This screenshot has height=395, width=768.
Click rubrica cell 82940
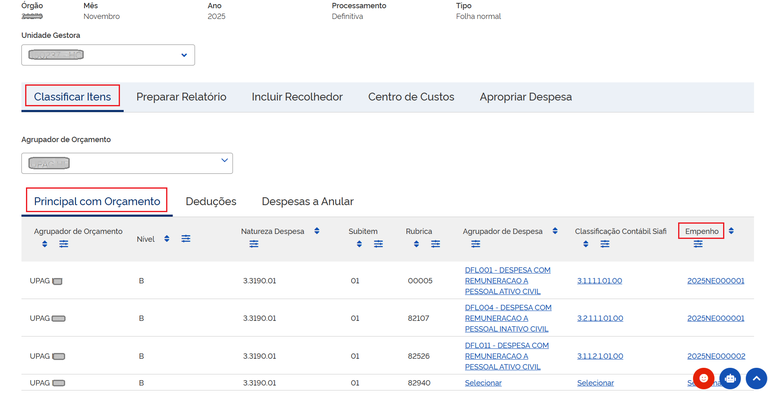point(419,383)
